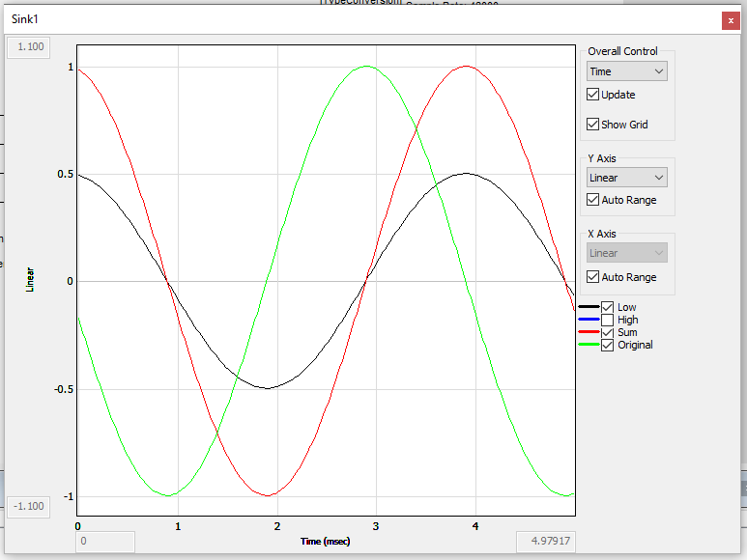
Task: Click the red Sum line color swatch
Action: pyautogui.click(x=588, y=332)
